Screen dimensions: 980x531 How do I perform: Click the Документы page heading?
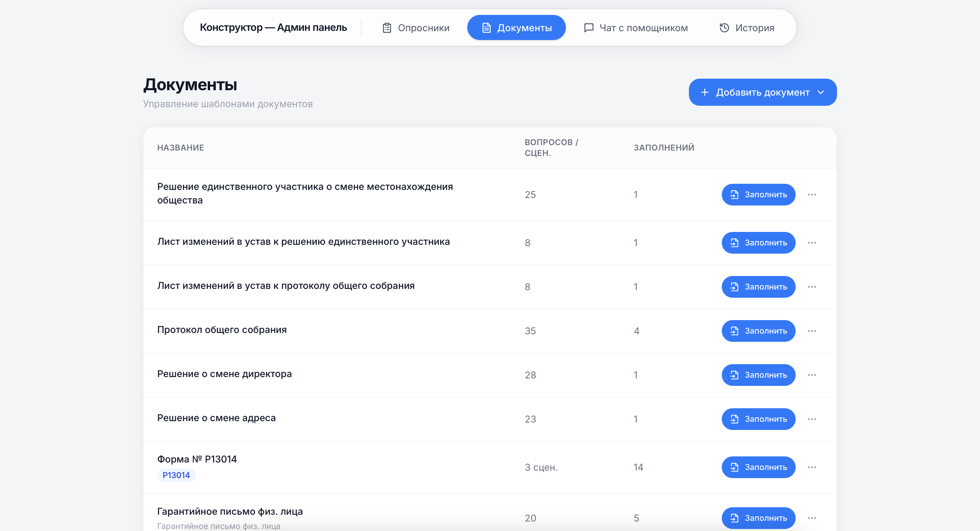tap(190, 84)
